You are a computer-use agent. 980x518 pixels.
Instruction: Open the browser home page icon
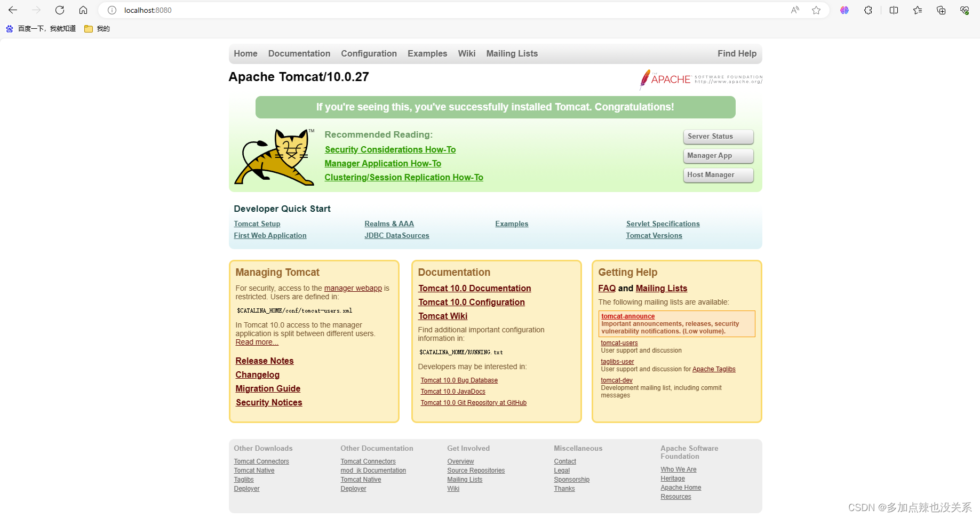point(83,10)
